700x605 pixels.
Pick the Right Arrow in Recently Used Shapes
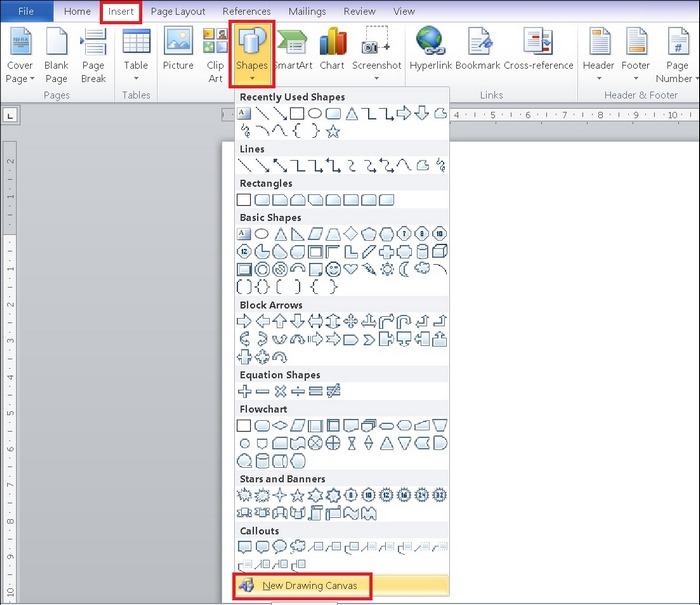click(x=404, y=113)
